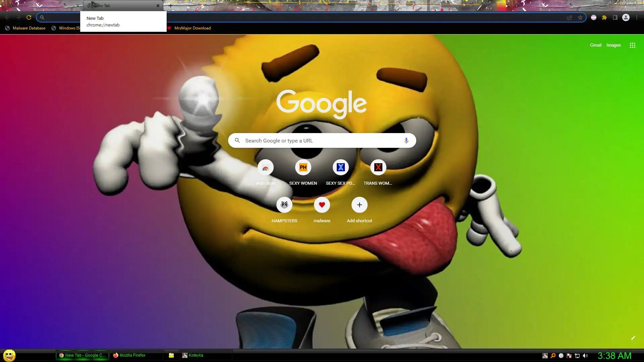Switch to Mozilla Firefox in the taskbar

(x=132, y=355)
